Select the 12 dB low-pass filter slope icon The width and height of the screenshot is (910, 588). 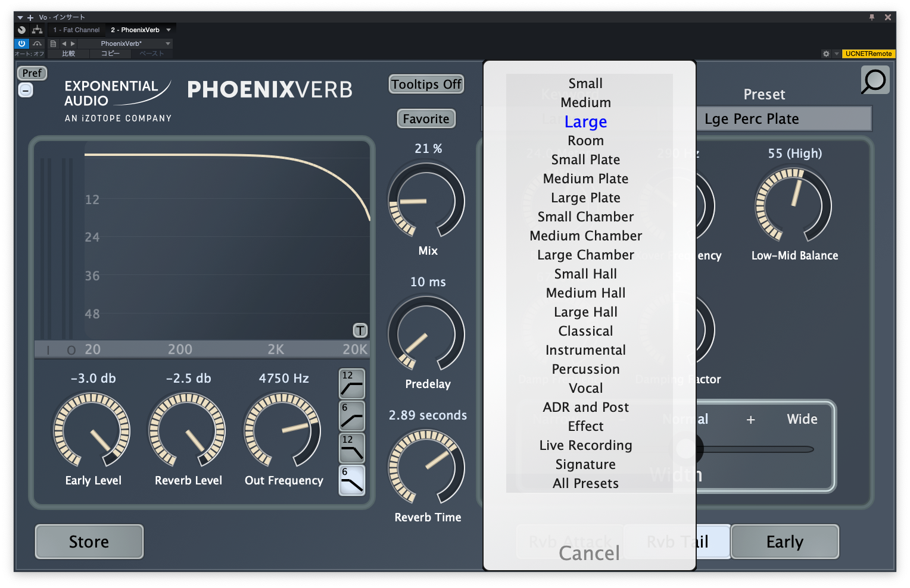351,448
